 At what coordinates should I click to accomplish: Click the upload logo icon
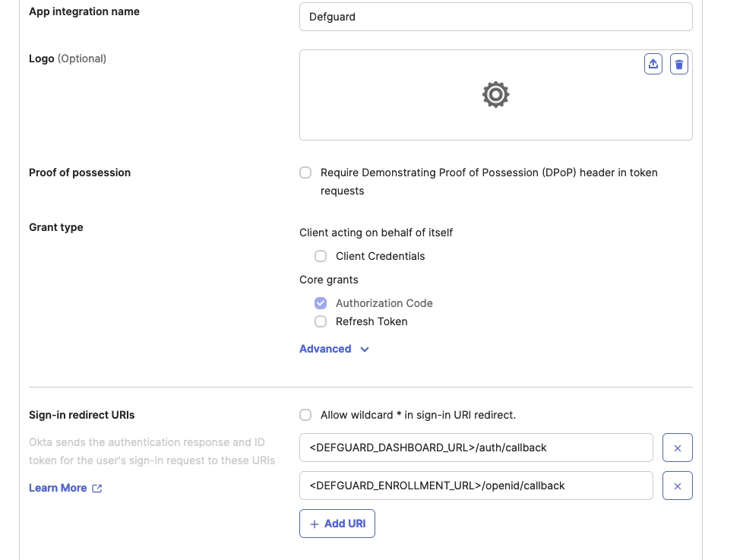[653, 64]
